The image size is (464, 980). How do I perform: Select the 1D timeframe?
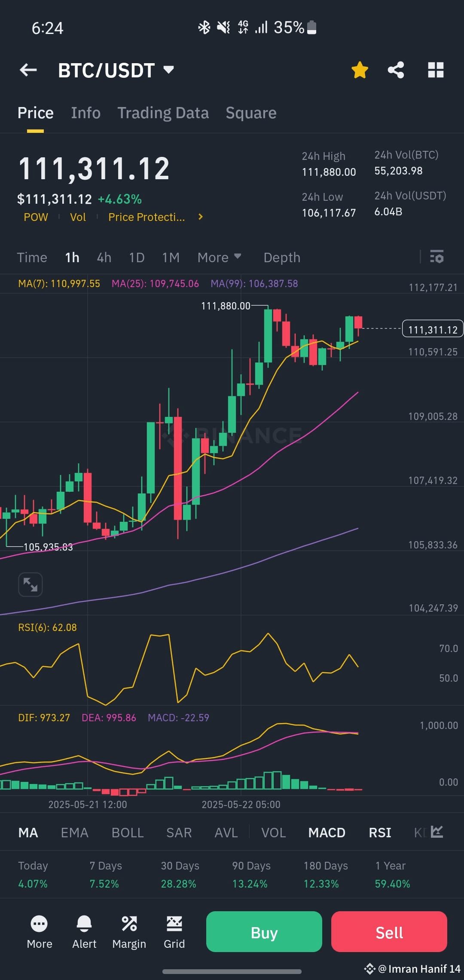[137, 257]
